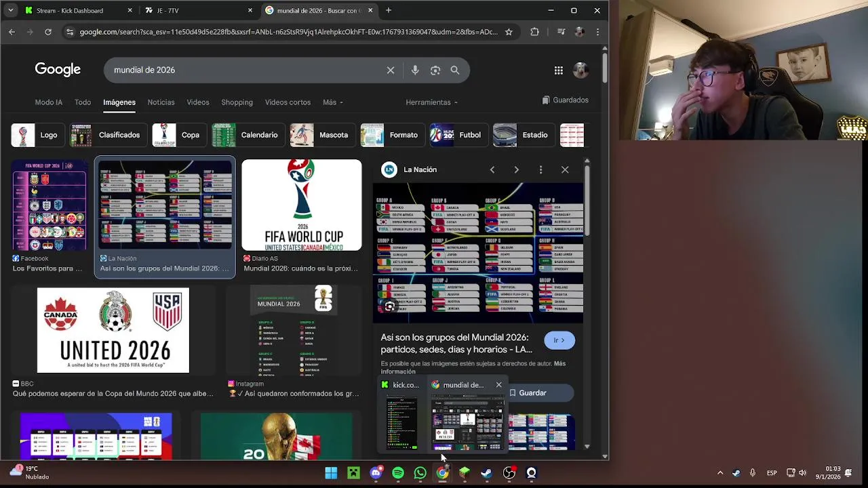Viewport: 868px width, 488px height.
Task: Search inside image with the lens icon
Action: click(x=390, y=307)
